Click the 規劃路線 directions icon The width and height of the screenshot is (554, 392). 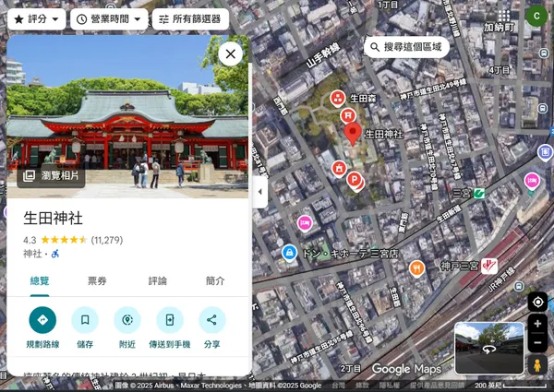[x=42, y=320]
